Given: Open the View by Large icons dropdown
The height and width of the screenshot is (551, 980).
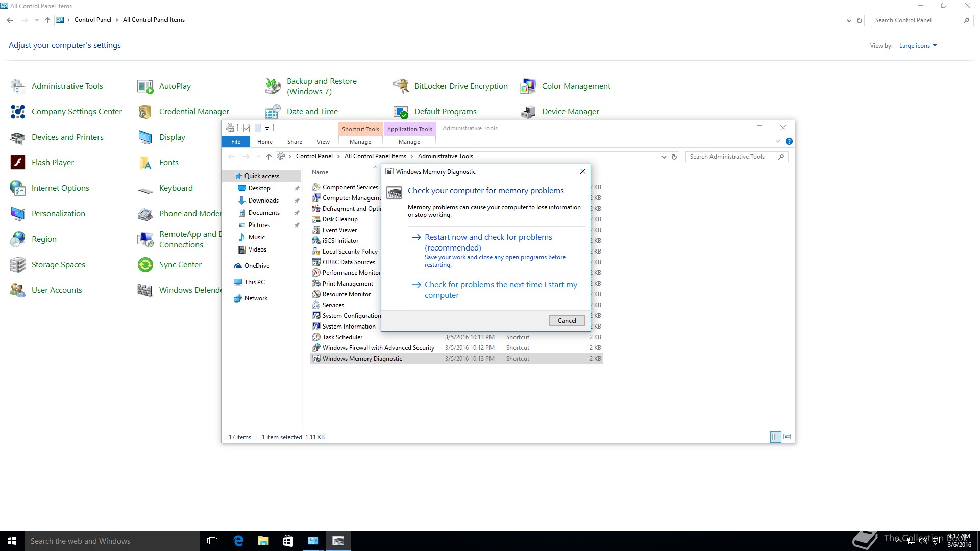Looking at the screenshot, I should click(918, 46).
